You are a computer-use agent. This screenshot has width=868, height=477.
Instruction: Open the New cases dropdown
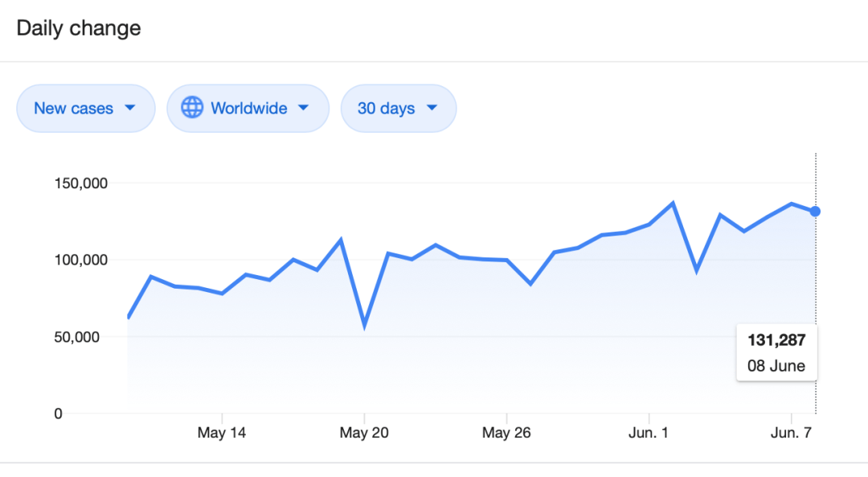click(x=86, y=108)
